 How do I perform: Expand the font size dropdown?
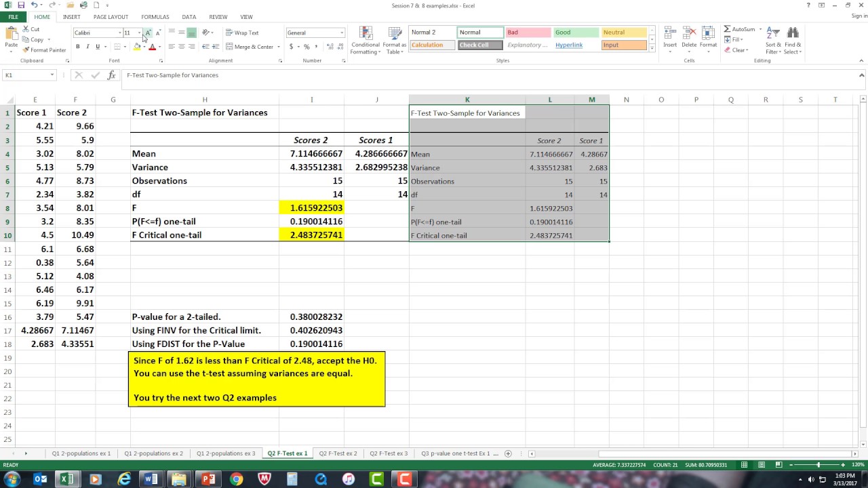tap(139, 33)
